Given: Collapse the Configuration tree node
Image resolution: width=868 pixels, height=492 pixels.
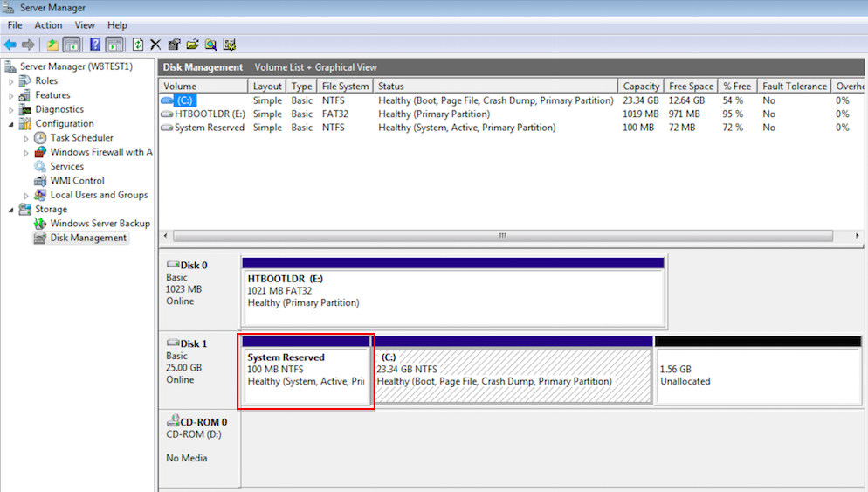Looking at the screenshot, I should (x=11, y=124).
